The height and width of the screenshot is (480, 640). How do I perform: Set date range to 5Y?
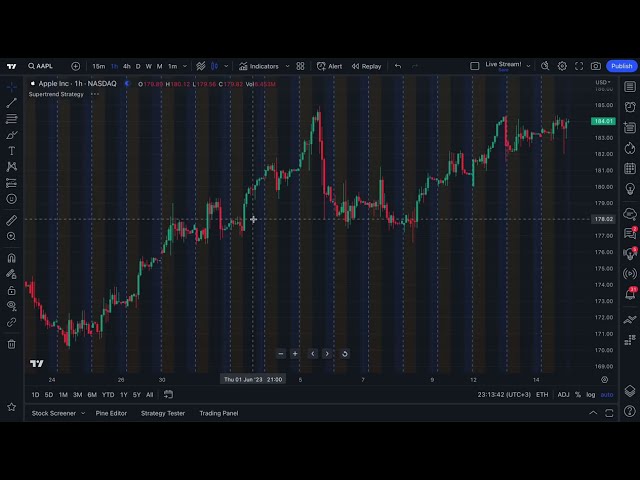pyautogui.click(x=137, y=395)
